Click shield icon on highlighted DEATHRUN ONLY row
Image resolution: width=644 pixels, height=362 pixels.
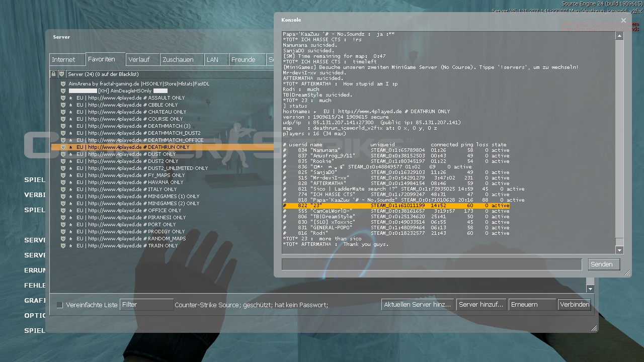pos(63,147)
